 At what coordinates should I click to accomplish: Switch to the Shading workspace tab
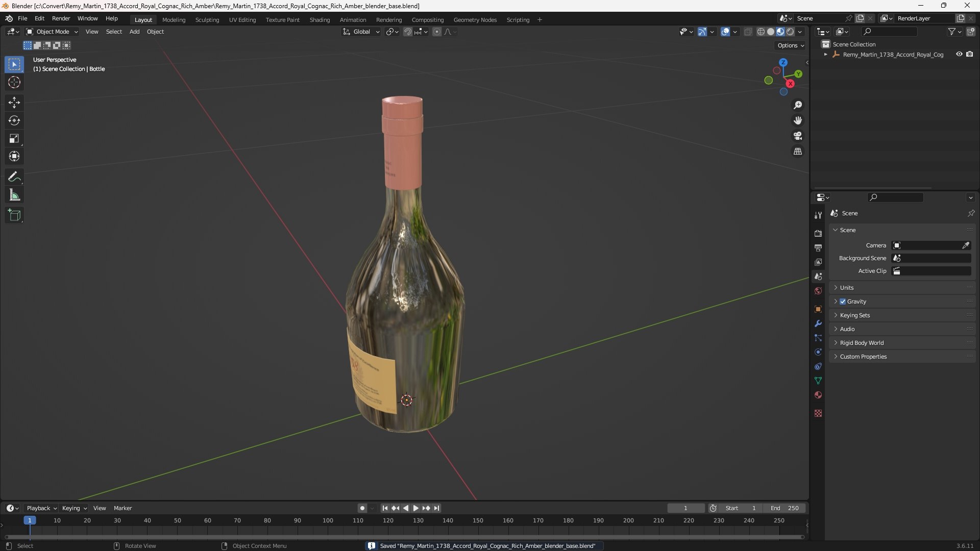tap(320, 20)
